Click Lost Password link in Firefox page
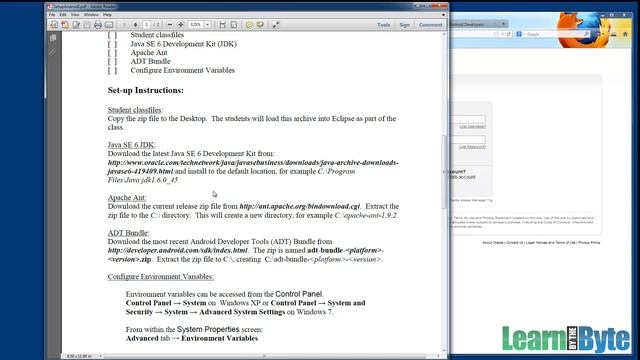Screen dimensions: 640x360 click(473, 147)
